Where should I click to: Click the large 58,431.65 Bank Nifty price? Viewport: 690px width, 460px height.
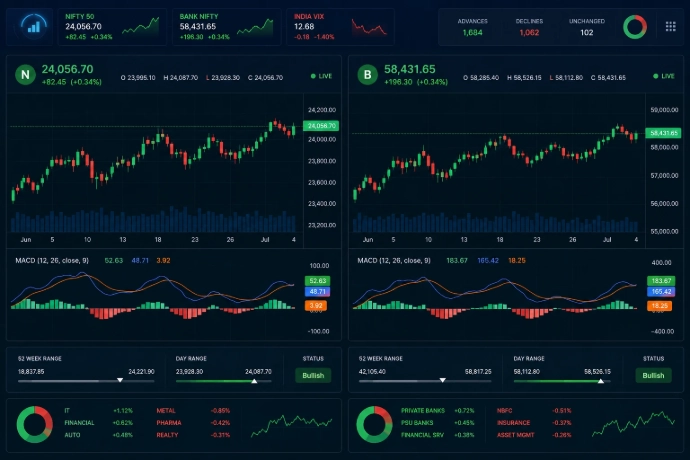tap(410, 70)
